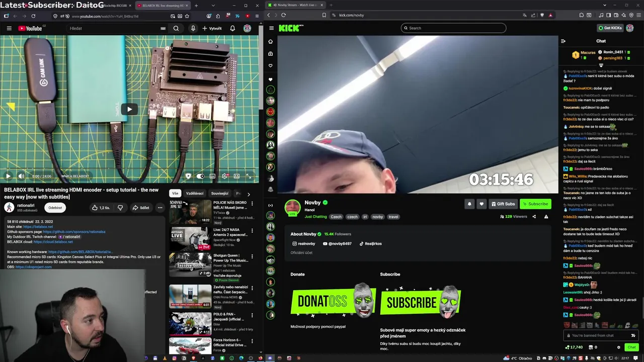Open Kick Following heart in the sidebar

pyautogui.click(x=271, y=66)
